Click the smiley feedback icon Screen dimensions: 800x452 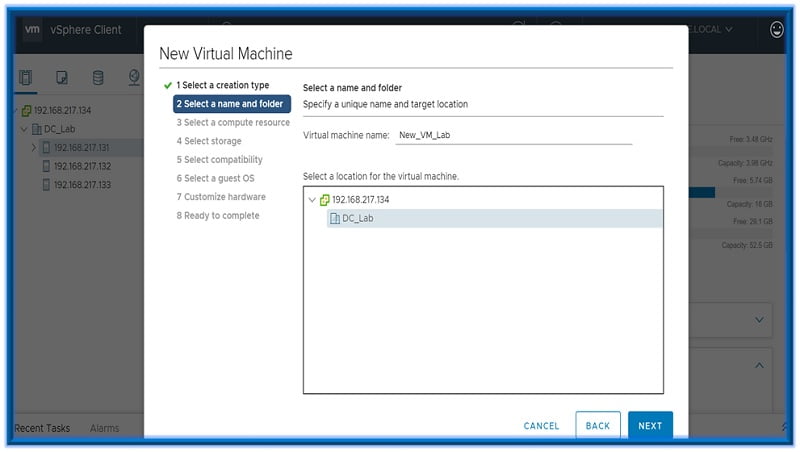coord(777,30)
